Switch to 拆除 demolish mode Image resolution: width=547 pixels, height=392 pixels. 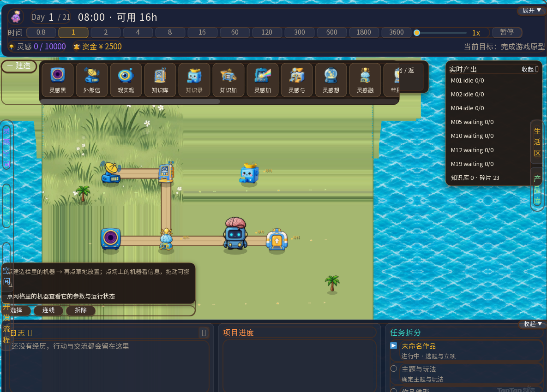click(x=81, y=310)
